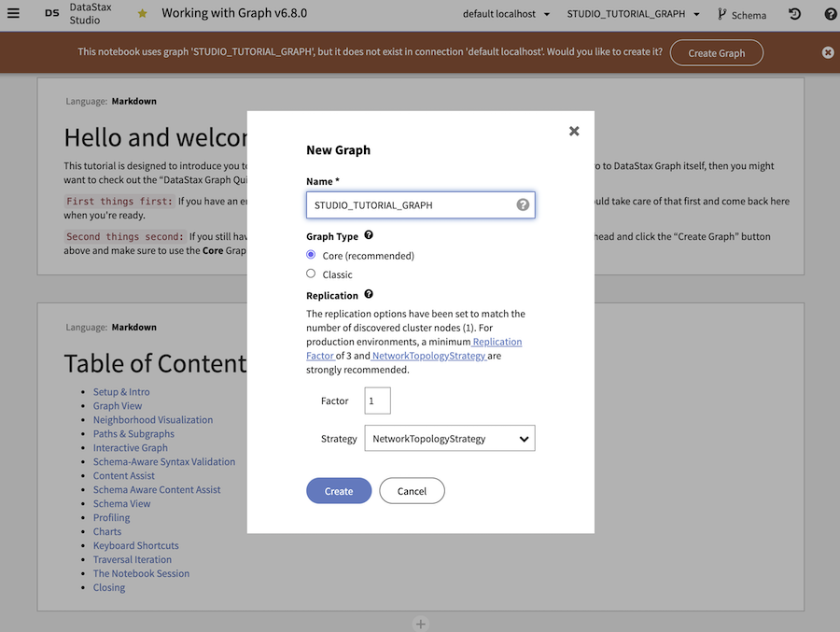The width and height of the screenshot is (840, 632).
Task: Open the Profiling link
Action: pos(111,517)
